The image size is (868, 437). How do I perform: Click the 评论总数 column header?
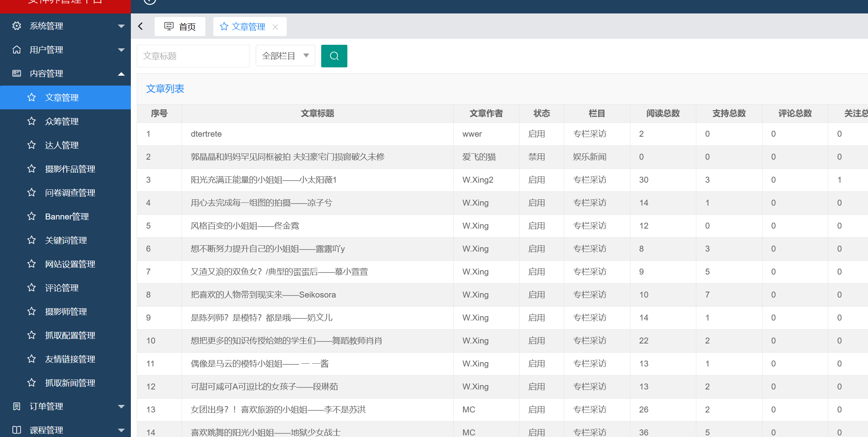click(795, 113)
